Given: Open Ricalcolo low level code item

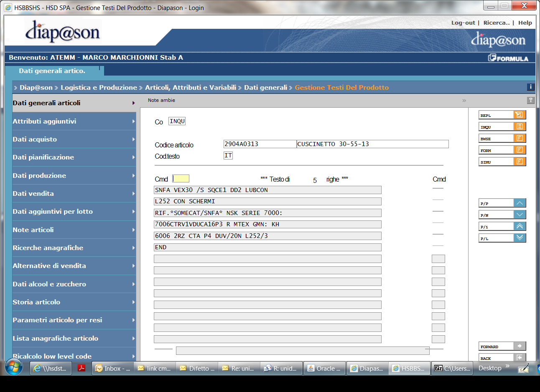Looking at the screenshot, I should tap(74, 355).
